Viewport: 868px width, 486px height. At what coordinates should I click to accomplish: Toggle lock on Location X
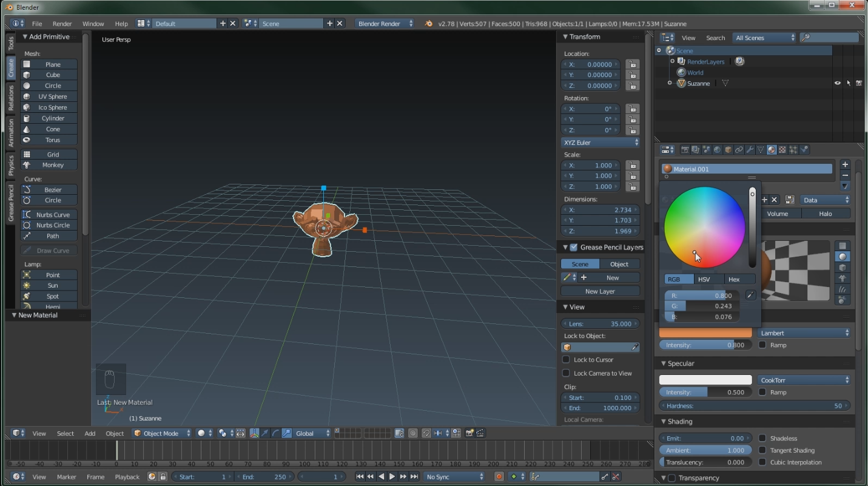(x=632, y=64)
